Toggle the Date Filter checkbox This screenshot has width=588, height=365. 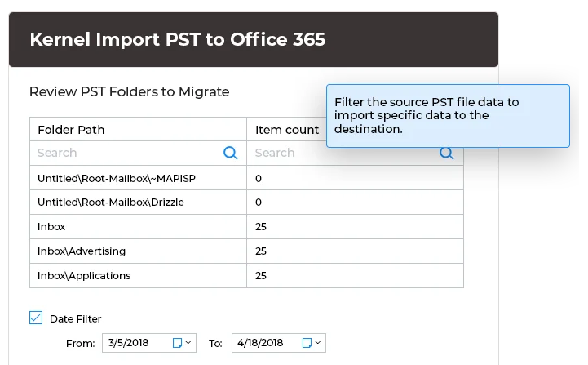(x=36, y=318)
